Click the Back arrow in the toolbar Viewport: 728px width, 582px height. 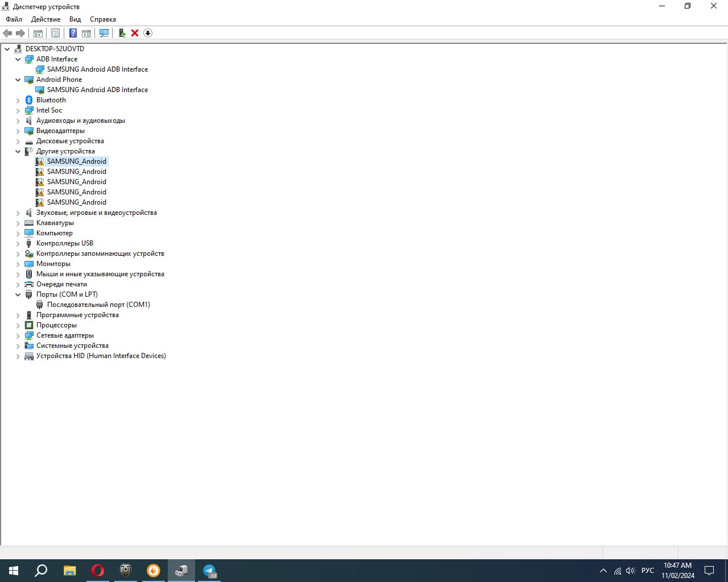pyautogui.click(x=7, y=33)
